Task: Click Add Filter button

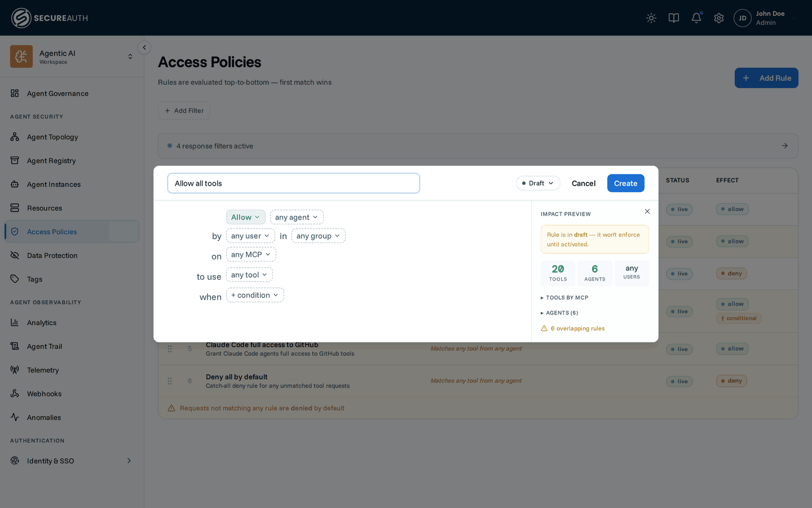Action: click(184, 111)
